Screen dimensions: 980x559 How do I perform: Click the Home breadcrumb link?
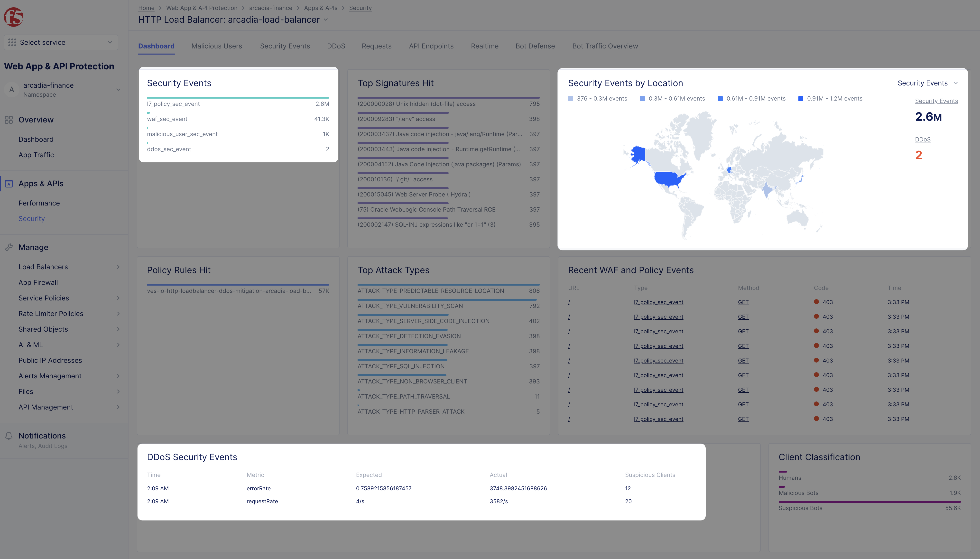coord(146,8)
